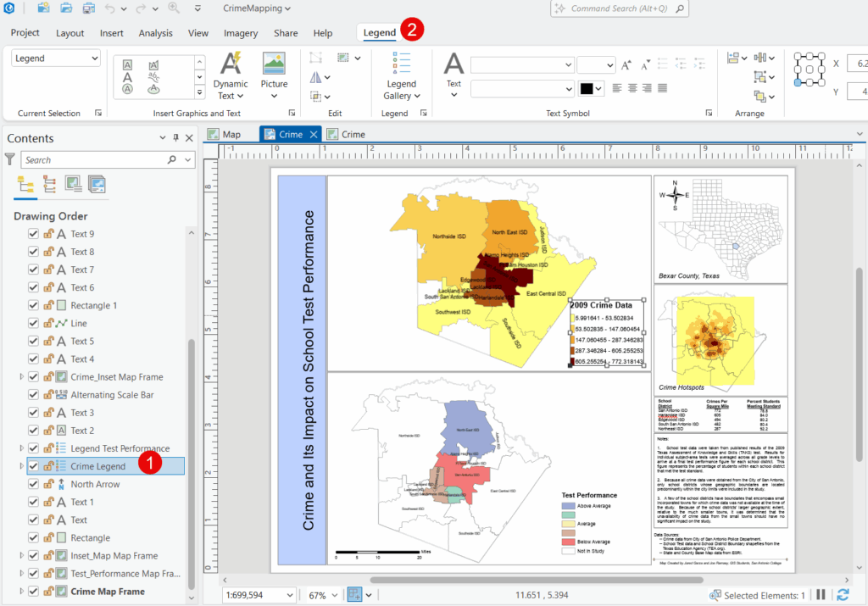Uncheck the Text 9 element checkbox

click(x=34, y=234)
